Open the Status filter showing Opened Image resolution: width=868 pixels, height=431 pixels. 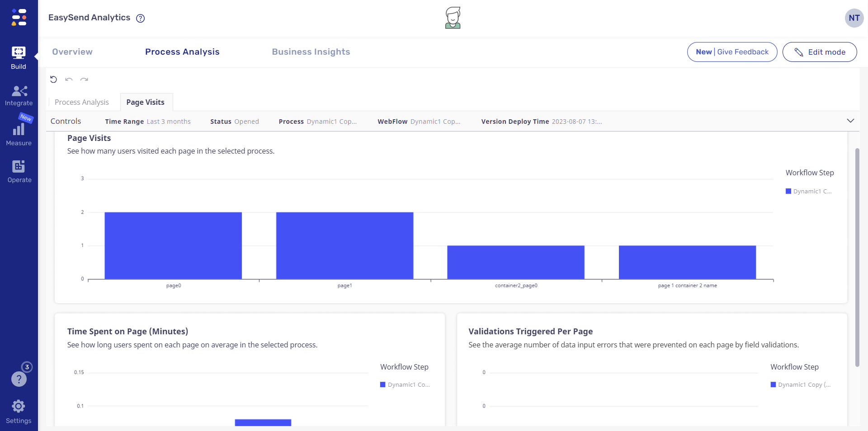(x=234, y=122)
